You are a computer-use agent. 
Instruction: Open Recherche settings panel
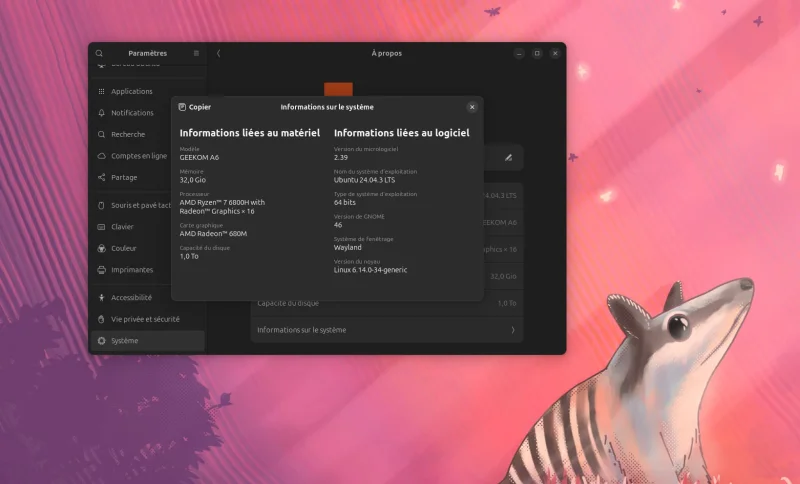(x=148, y=134)
